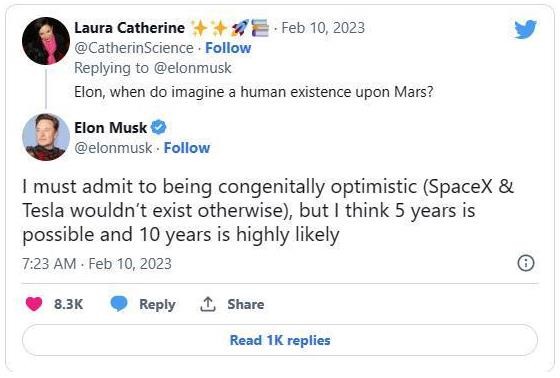Click the Laura Catherine display name
Image resolution: width=560 pixels, height=378 pixels.
129,28
